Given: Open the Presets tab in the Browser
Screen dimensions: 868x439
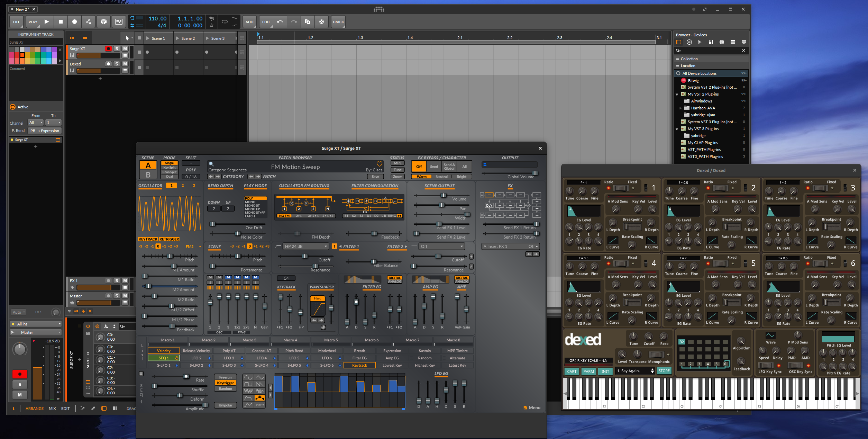Looking at the screenshot, I should pos(689,42).
